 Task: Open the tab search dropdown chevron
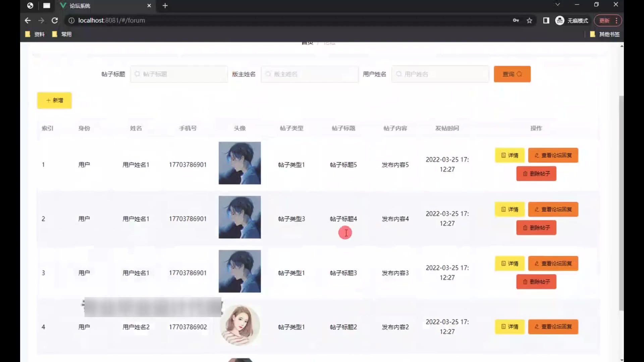tap(557, 4)
